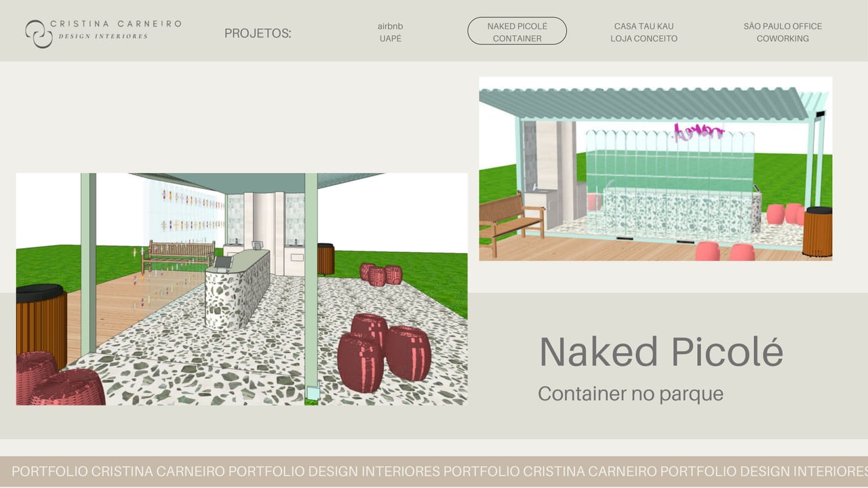Click the Cristina Carneiro Design Interiores brand name
Viewport: 868px width, 488px height.
pos(116,29)
